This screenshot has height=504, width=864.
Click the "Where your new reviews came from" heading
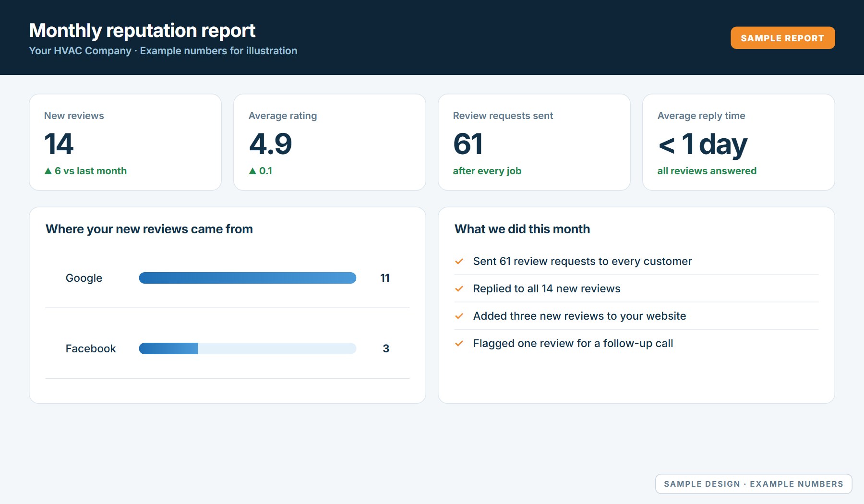tap(149, 229)
